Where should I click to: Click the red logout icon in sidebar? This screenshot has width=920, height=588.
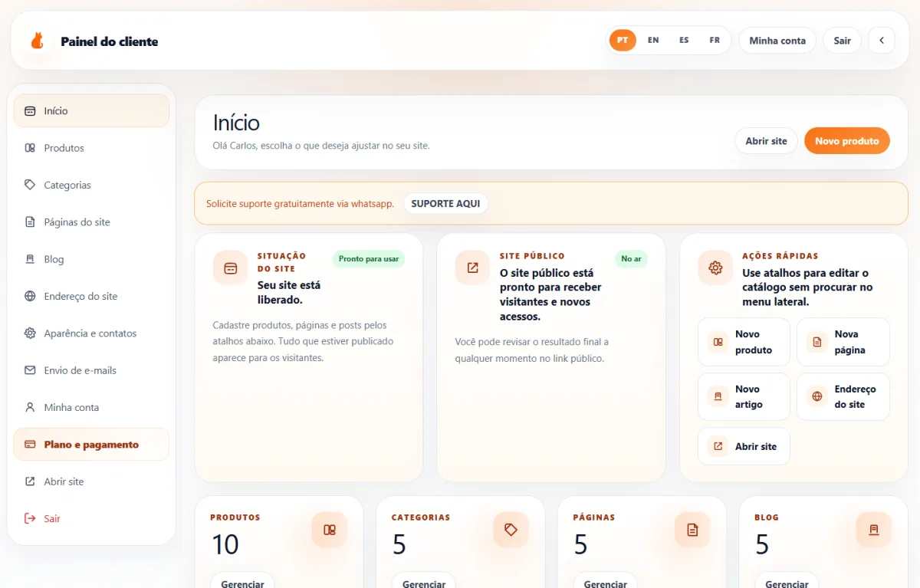(30, 518)
